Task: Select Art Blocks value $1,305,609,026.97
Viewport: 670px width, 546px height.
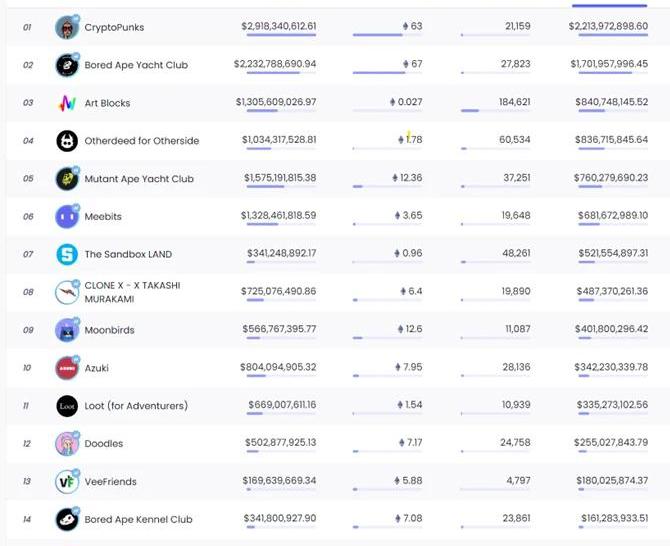Action: click(x=276, y=102)
